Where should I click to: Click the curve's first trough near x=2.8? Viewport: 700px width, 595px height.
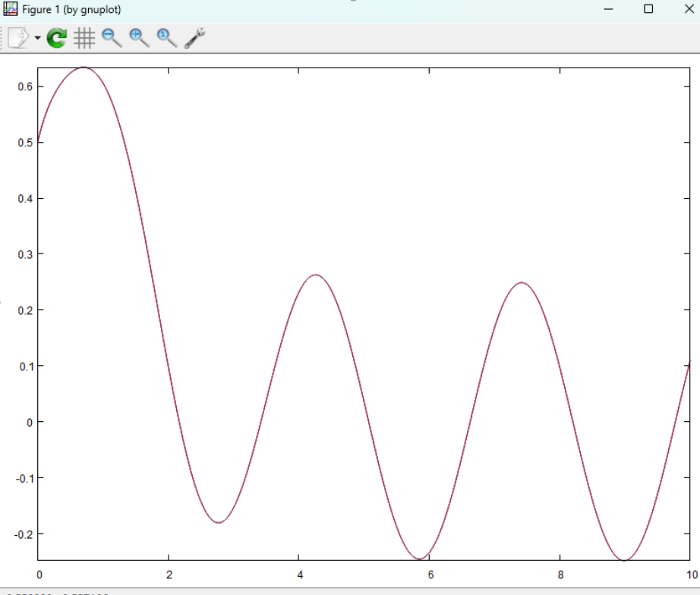(218, 522)
